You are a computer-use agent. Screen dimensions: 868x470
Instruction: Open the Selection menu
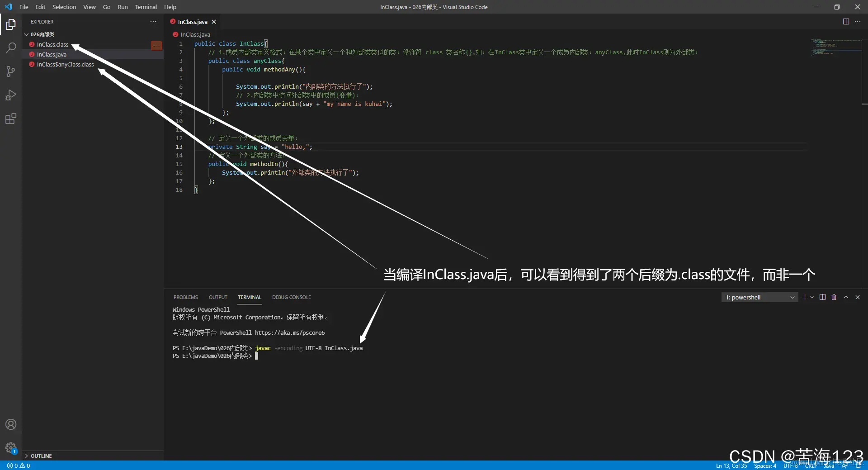tap(64, 7)
